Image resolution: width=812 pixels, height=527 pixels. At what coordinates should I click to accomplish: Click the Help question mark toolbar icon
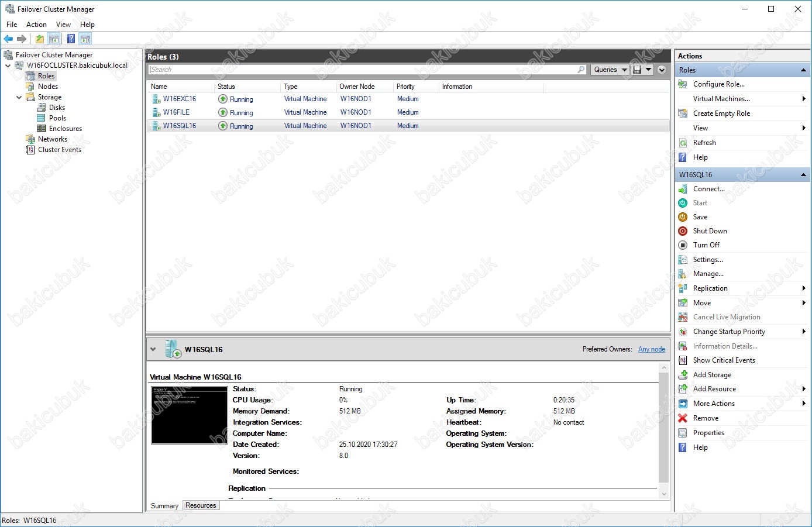tap(71, 39)
